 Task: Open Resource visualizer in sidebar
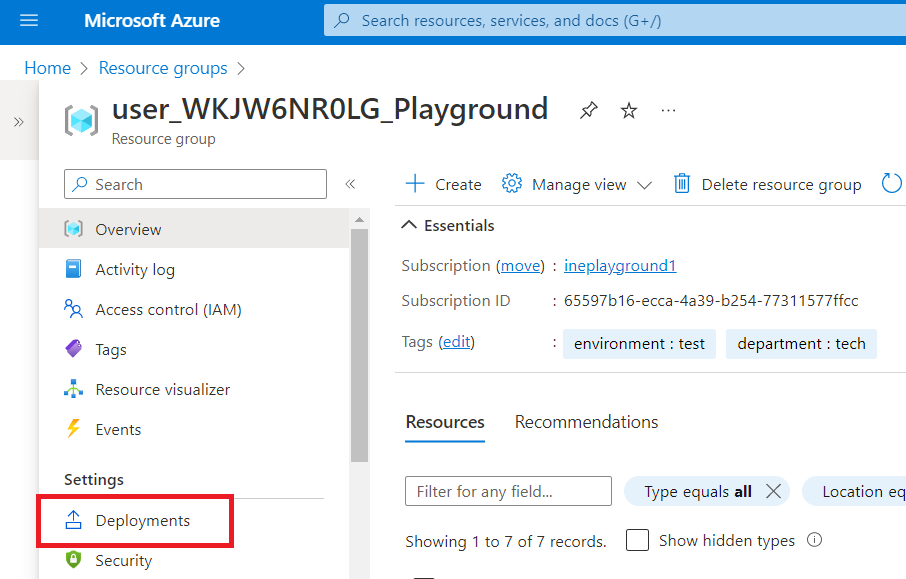162,390
